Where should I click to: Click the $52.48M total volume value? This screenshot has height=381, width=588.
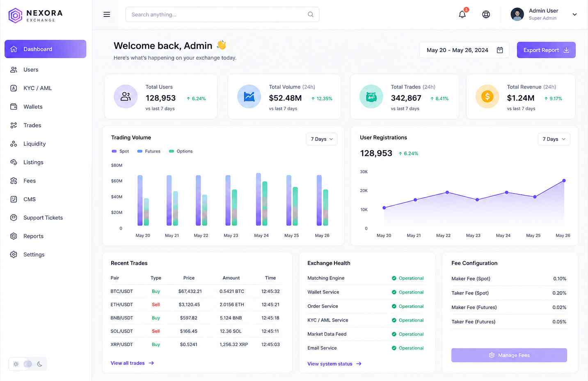click(x=285, y=98)
